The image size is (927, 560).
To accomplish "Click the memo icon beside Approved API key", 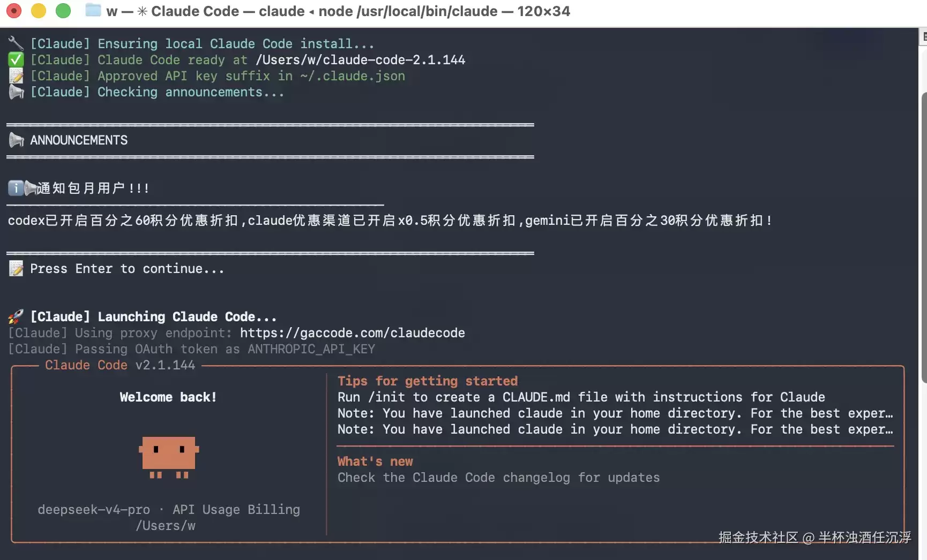I will click(16, 75).
